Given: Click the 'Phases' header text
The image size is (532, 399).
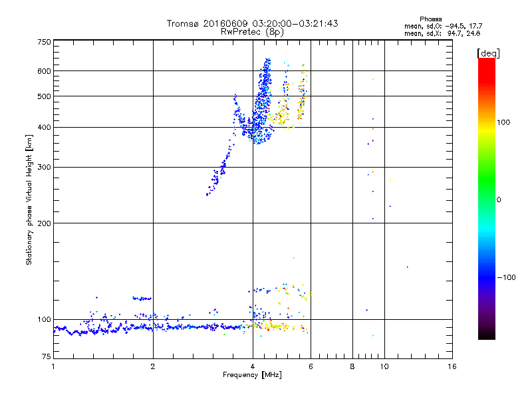Looking at the screenshot, I should tap(430, 19).
